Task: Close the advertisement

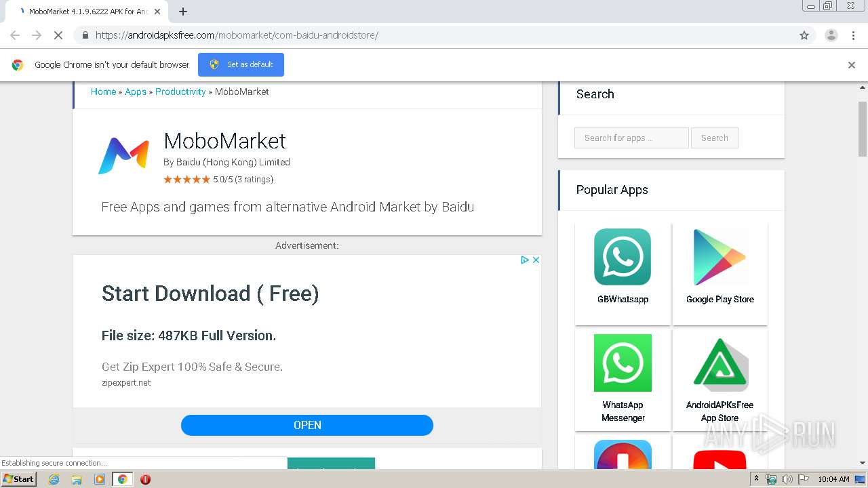Action: point(536,260)
